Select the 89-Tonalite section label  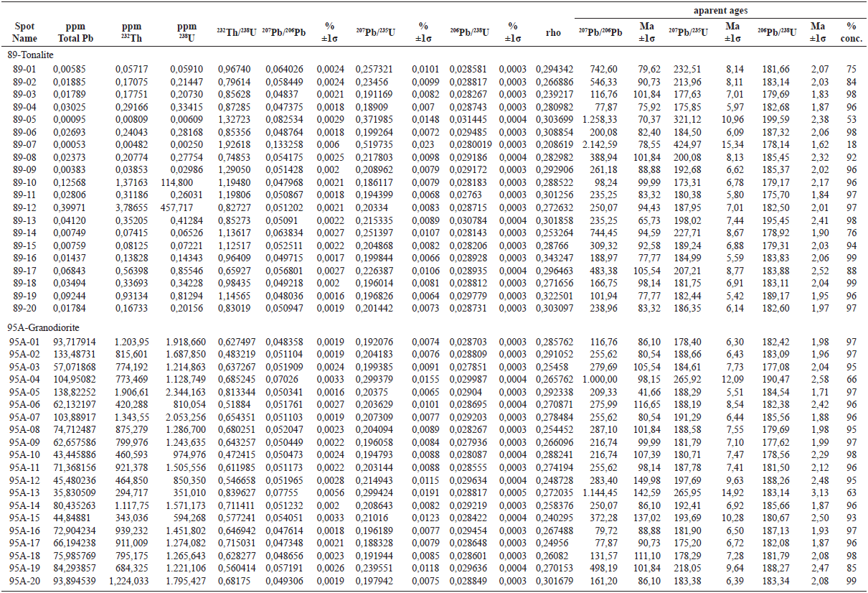(x=32, y=55)
